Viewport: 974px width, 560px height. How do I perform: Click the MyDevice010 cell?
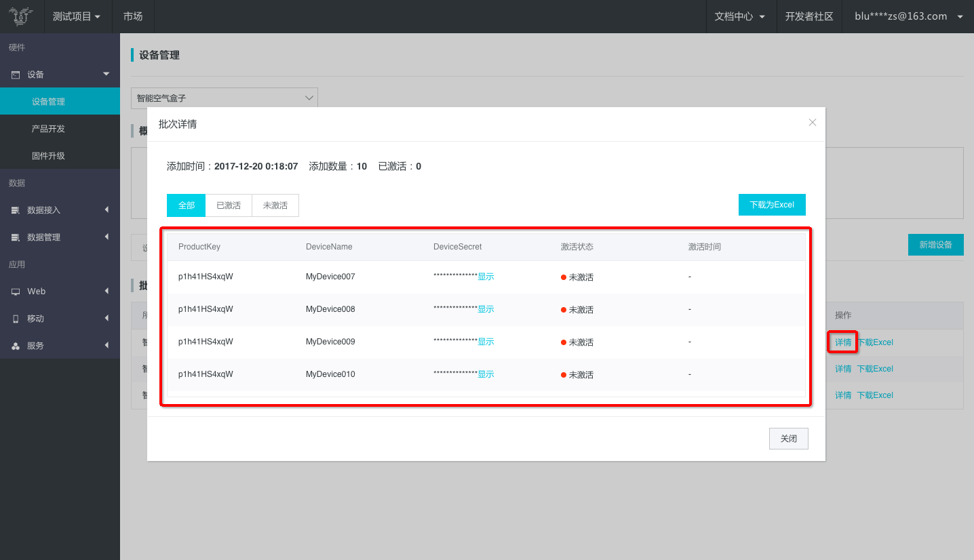coord(330,374)
